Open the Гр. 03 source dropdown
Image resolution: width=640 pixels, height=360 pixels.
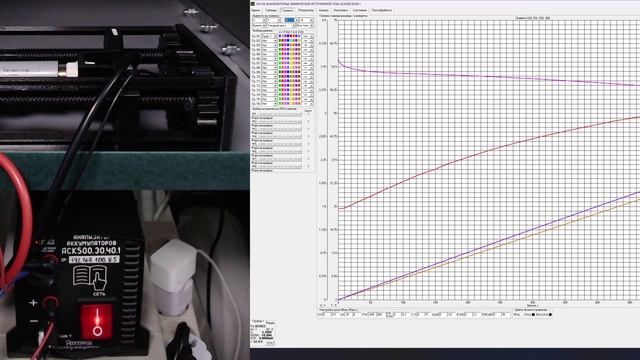click(269, 45)
